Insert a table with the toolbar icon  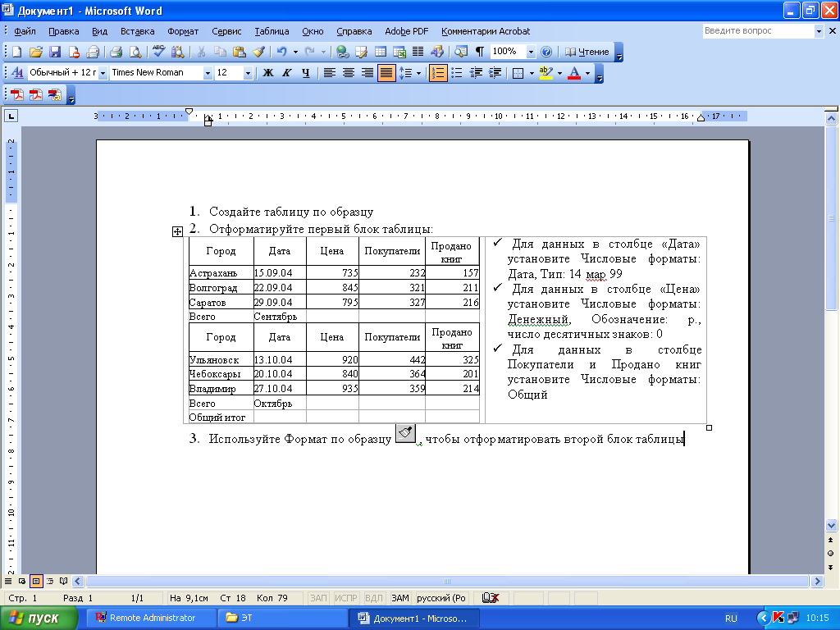(x=381, y=52)
